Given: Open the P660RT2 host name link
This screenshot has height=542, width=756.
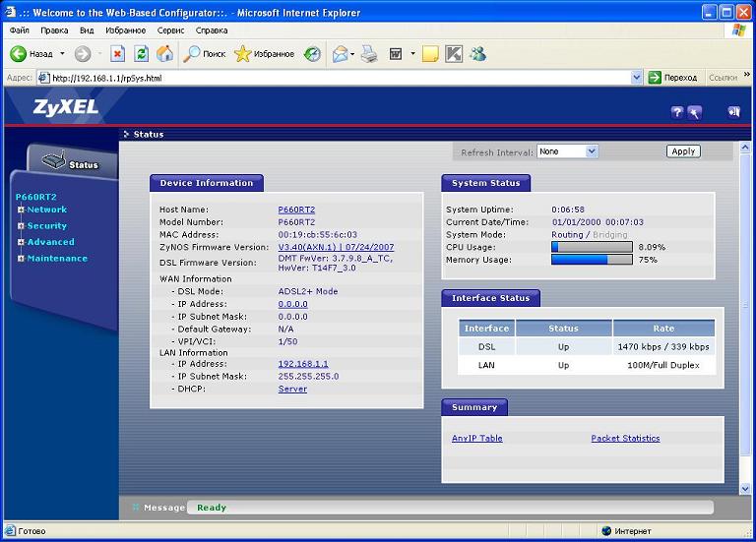Looking at the screenshot, I should tap(296, 210).
